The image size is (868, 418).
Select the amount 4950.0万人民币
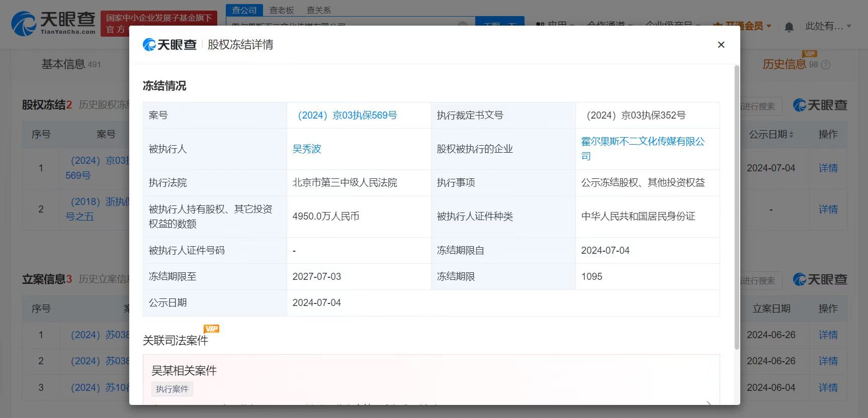(326, 217)
